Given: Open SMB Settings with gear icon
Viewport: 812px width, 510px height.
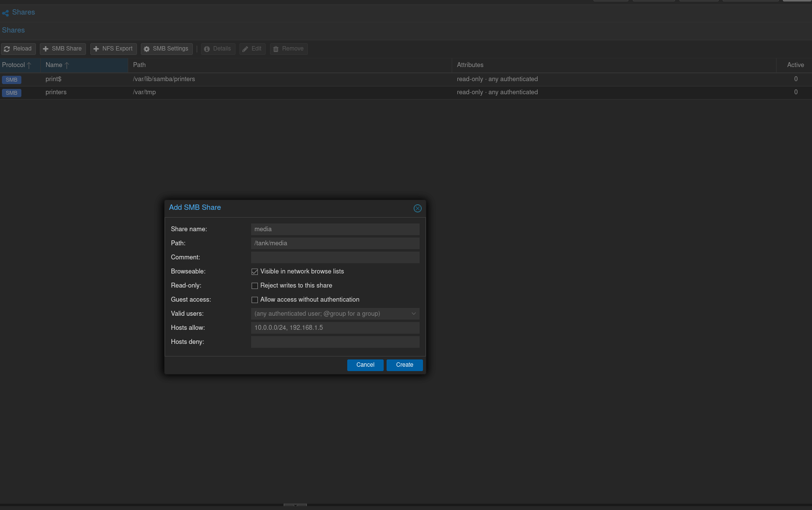Looking at the screenshot, I should coord(167,49).
